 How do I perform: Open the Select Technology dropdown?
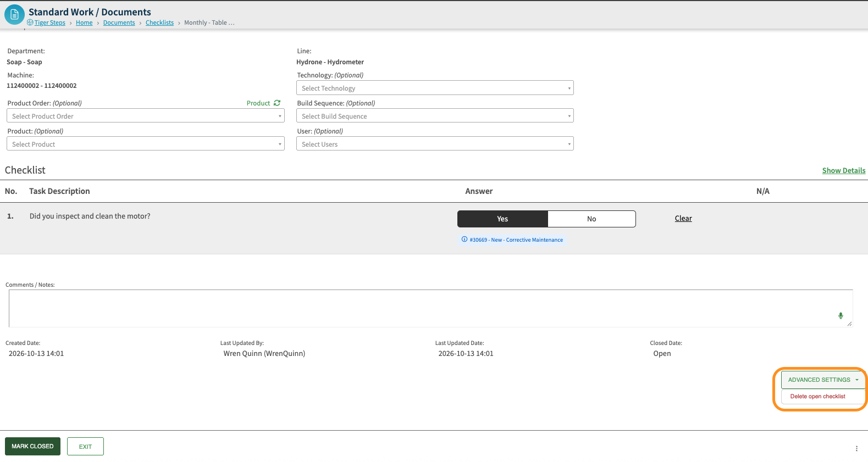pyautogui.click(x=435, y=88)
